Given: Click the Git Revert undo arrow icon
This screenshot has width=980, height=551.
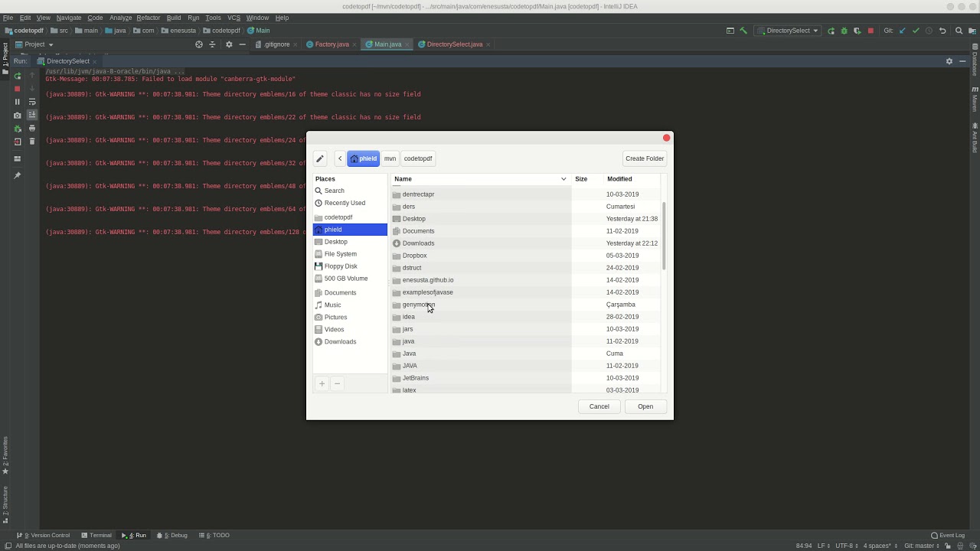Looking at the screenshot, I should tap(942, 31).
